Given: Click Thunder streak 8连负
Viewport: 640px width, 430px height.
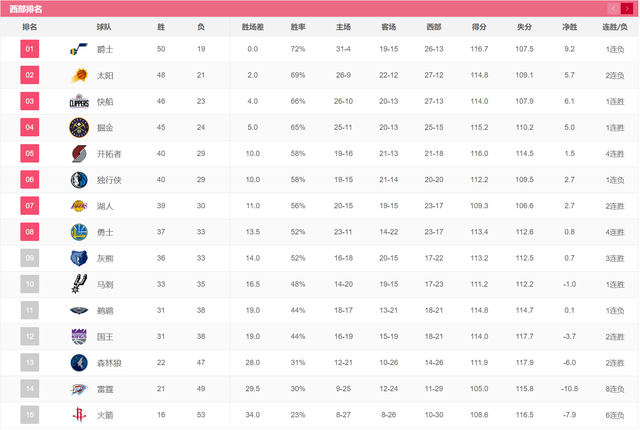Looking at the screenshot, I should coord(615,389).
